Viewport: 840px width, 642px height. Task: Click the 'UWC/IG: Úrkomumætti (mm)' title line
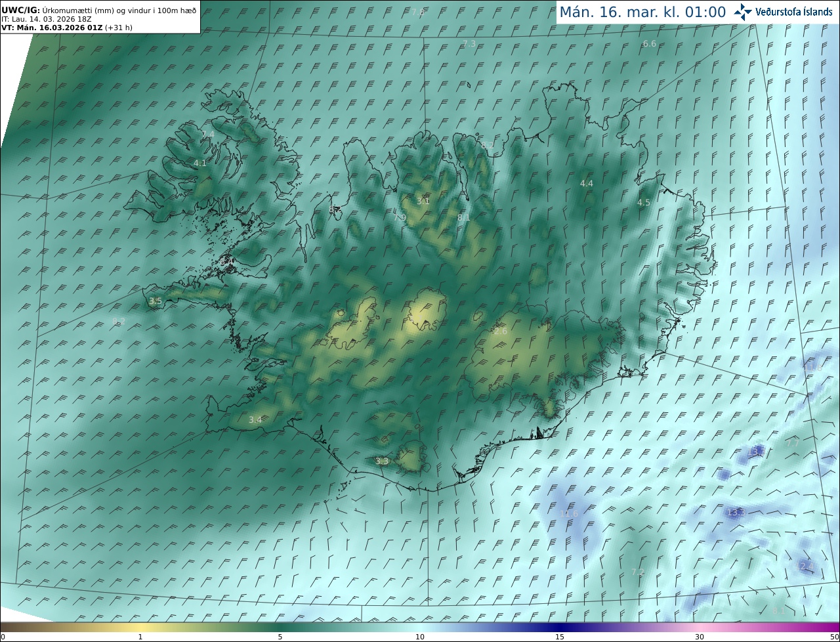point(99,11)
